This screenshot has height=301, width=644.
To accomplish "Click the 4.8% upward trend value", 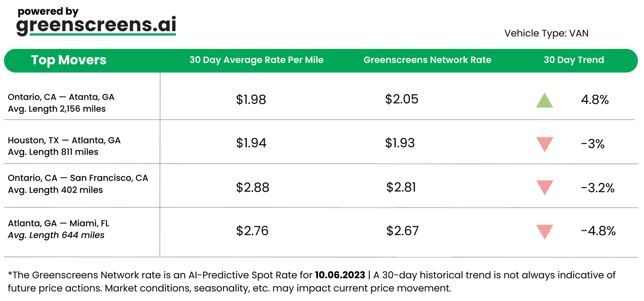I will [x=595, y=100].
